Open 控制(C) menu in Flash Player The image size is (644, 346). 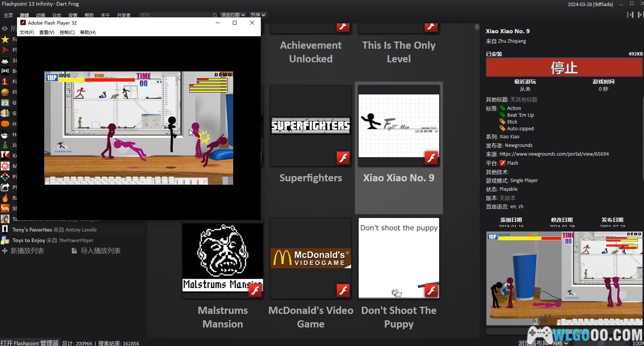pyautogui.click(x=67, y=32)
